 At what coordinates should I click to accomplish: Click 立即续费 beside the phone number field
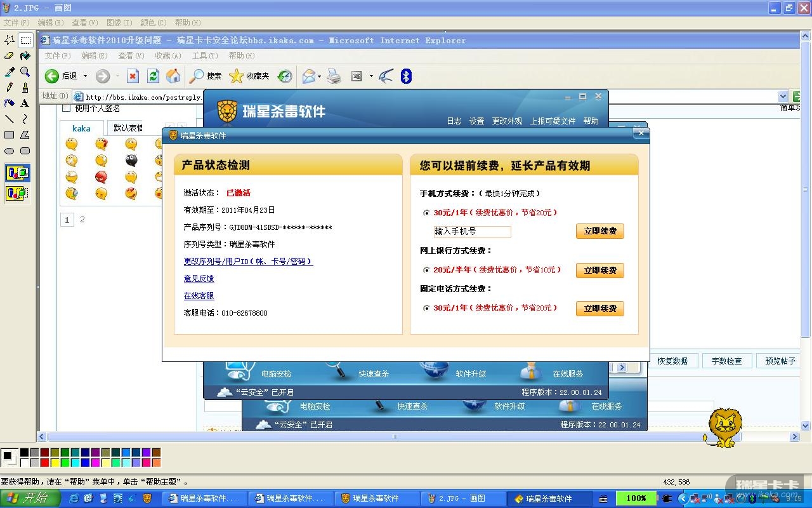tap(600, 231)
